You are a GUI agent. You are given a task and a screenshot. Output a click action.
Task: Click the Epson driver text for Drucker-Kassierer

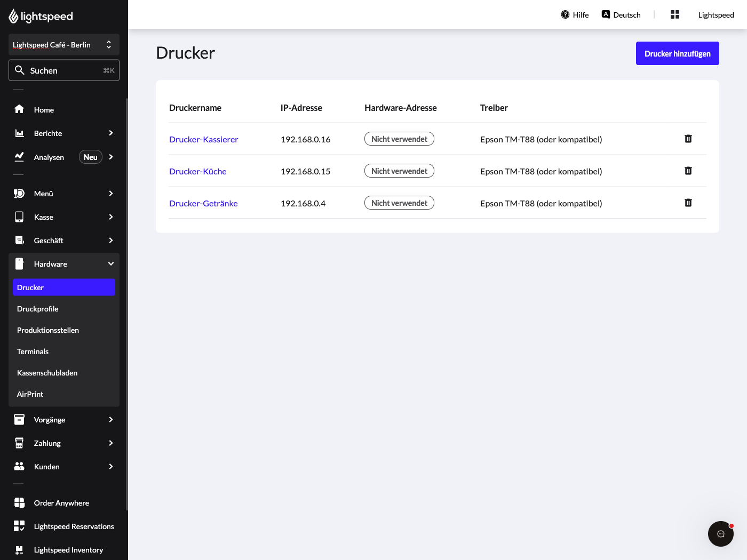541,139
